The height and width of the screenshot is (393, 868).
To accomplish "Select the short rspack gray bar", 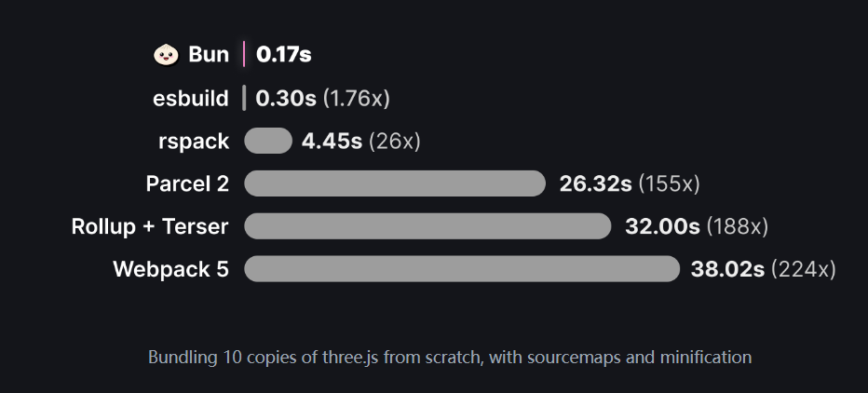I will pyautogui.click(x=268, y=141).
